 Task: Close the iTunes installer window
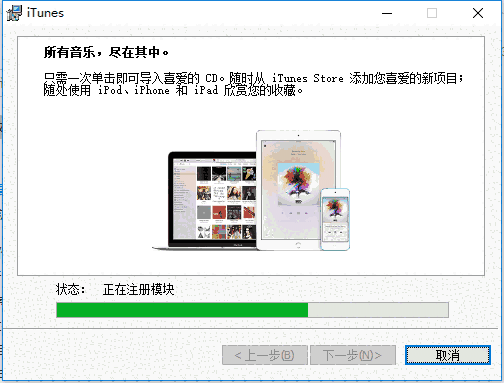tap(478, 13)
